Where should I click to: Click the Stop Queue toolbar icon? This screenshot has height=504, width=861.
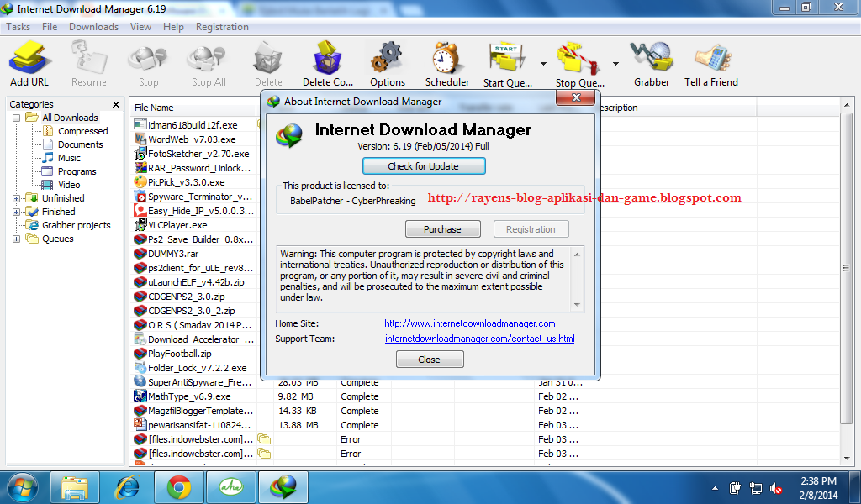tap(579, 65)
